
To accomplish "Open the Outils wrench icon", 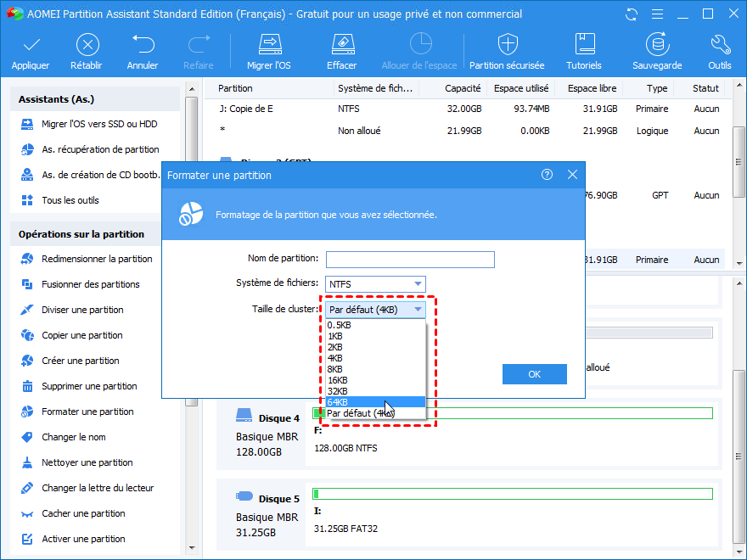I will point(720,44).
